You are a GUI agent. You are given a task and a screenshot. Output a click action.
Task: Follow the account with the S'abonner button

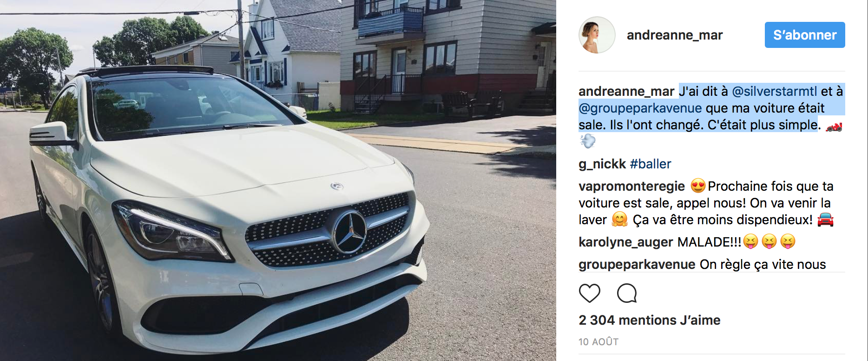805,35
